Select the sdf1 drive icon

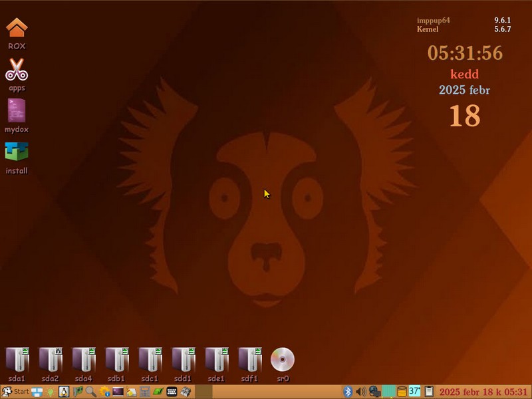(250, 360)
